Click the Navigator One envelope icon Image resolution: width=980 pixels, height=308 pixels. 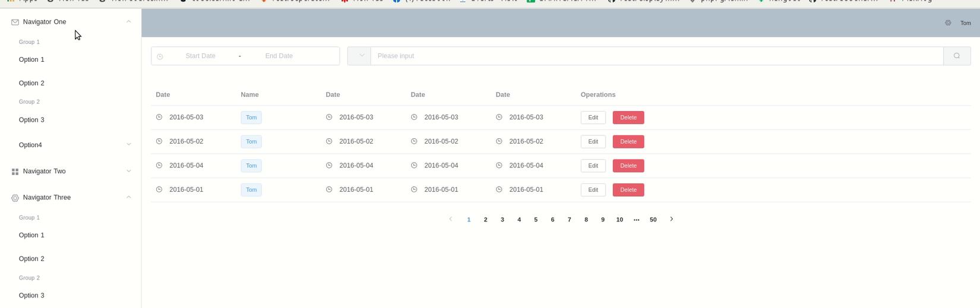point(15,22)
